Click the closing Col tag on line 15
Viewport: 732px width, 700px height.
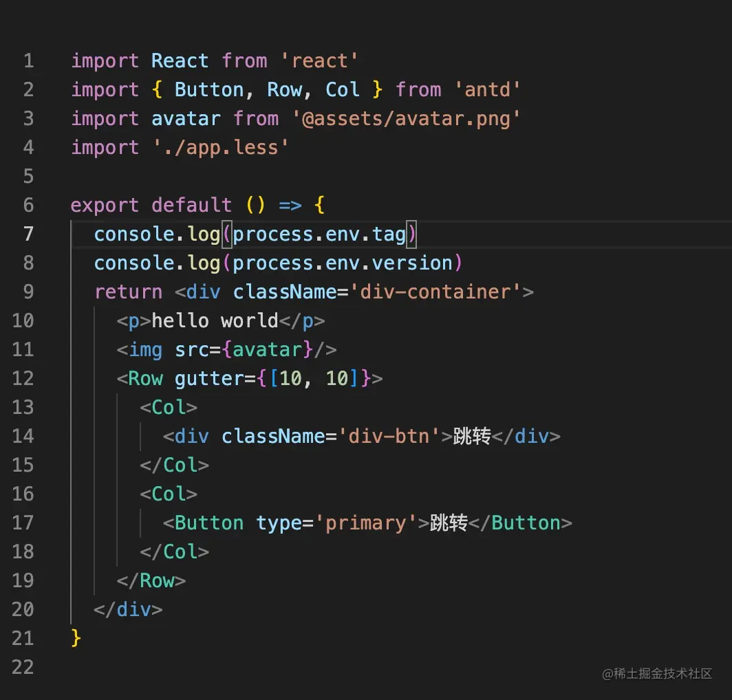(x=174, y=466)
